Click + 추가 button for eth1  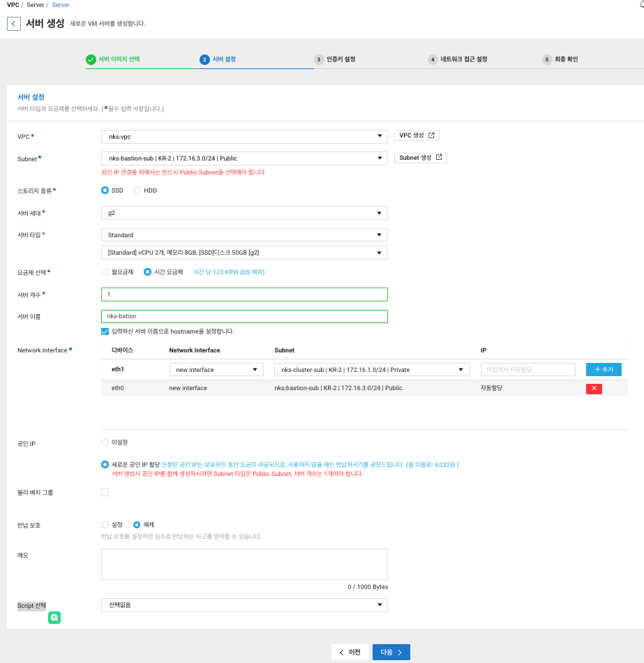[604, 370]
